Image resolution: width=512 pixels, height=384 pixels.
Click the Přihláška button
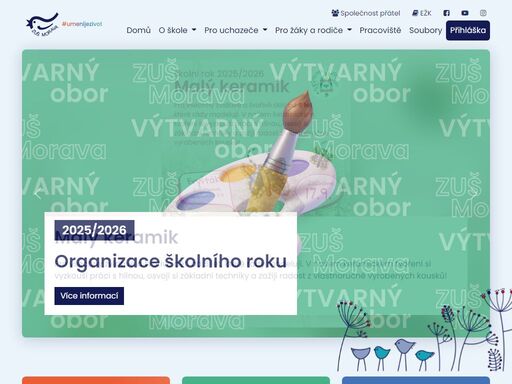468,30
